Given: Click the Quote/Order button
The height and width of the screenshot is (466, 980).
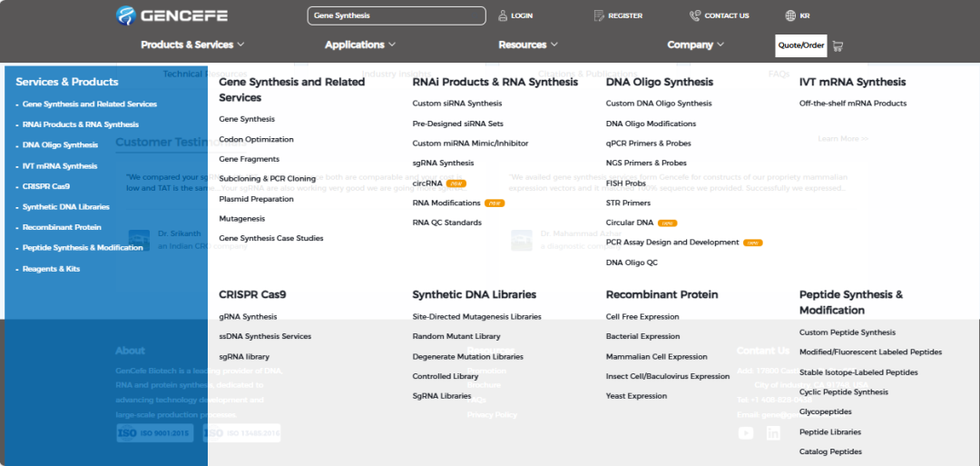Looking at the screenshot, I should [x=801, y=45].
